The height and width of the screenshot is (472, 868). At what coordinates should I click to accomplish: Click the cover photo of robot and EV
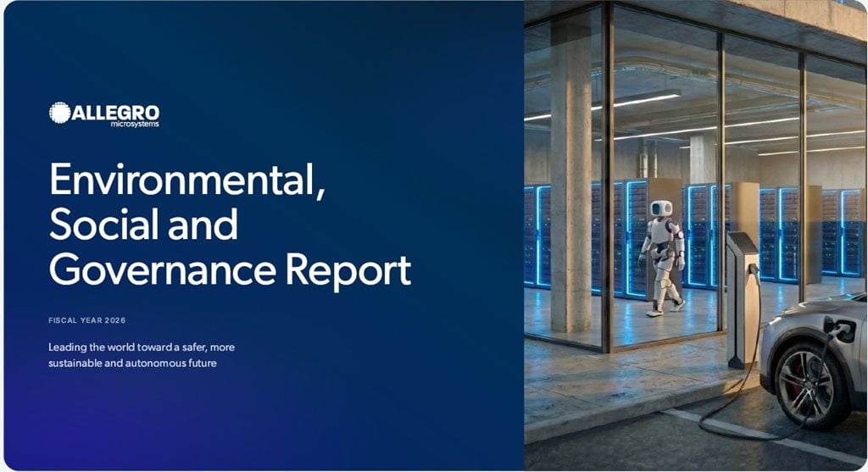click(x=696, y=236)
